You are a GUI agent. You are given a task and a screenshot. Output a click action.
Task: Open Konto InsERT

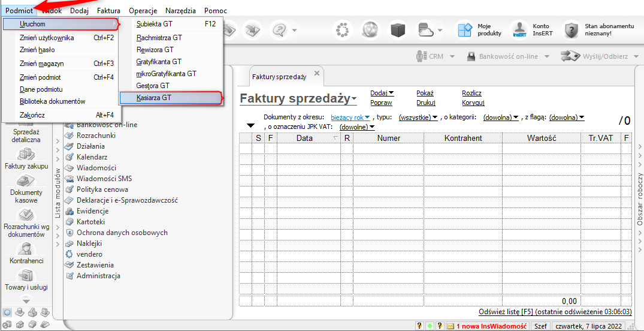click(x=532, y=29)
